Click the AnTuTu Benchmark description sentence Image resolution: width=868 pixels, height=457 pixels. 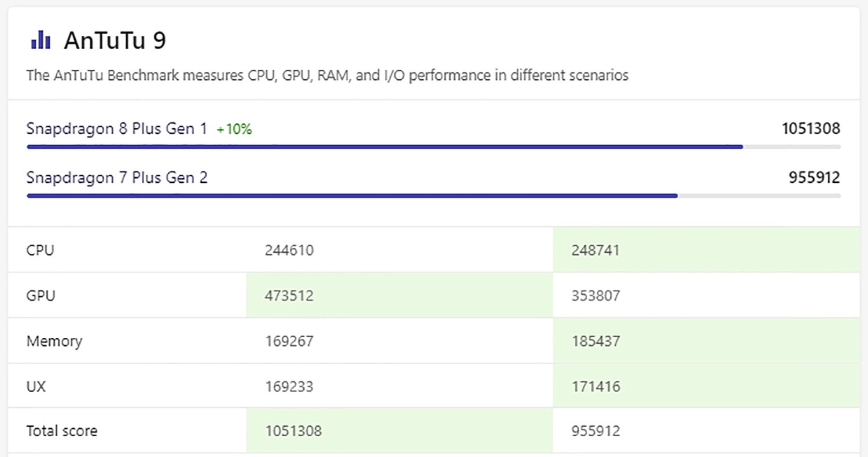pos(328,75)
